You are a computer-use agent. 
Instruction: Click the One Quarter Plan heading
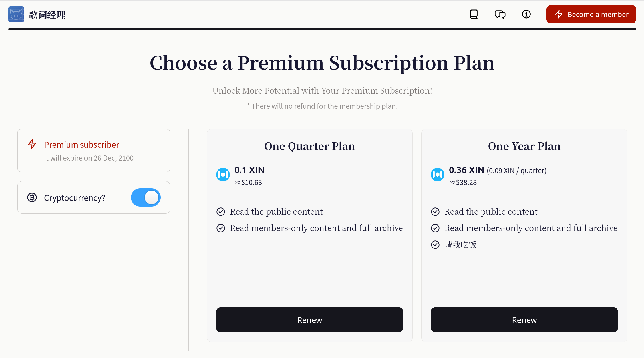310,146
